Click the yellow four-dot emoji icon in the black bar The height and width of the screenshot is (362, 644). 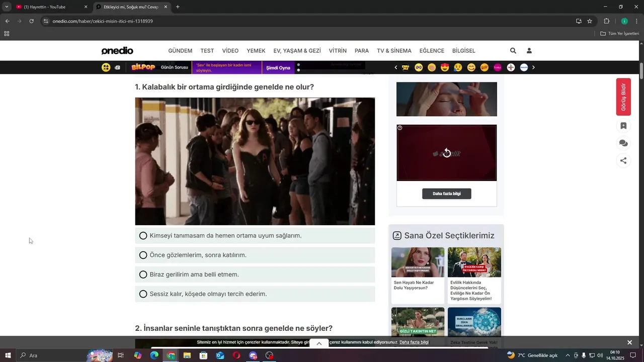106,67
